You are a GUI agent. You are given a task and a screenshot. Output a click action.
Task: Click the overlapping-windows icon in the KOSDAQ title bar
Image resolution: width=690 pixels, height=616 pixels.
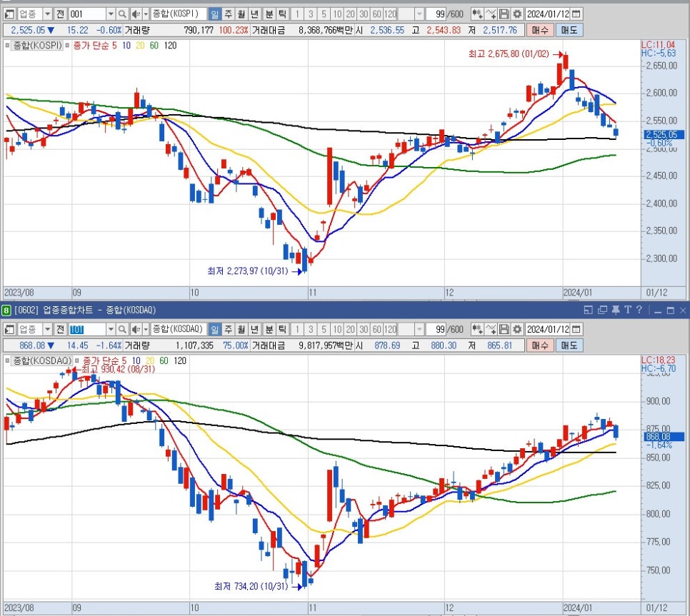pyautogui.click(x=602, y=310)
